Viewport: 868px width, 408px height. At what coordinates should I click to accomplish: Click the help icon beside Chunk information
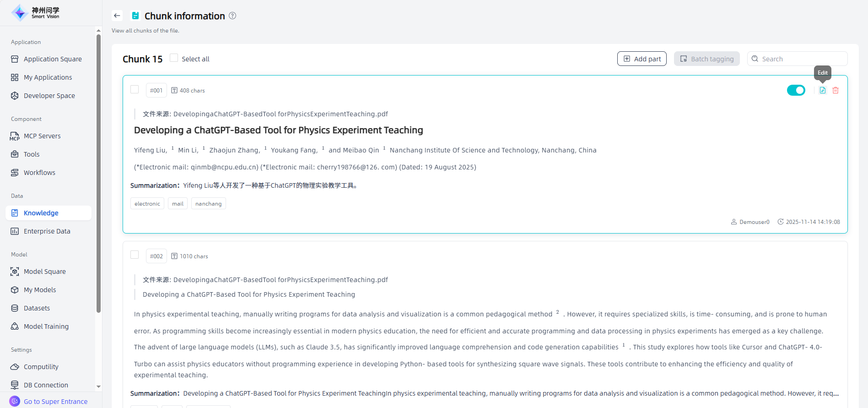[232, 16]
